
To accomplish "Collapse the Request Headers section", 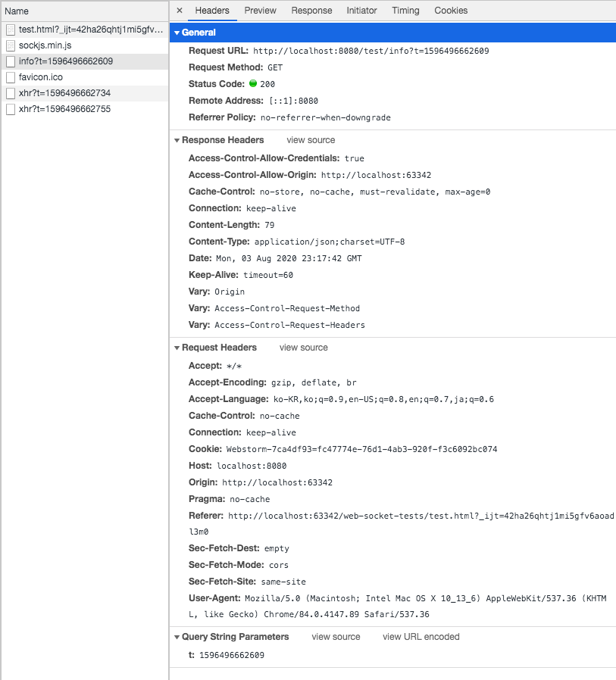I will pos(177,347).
